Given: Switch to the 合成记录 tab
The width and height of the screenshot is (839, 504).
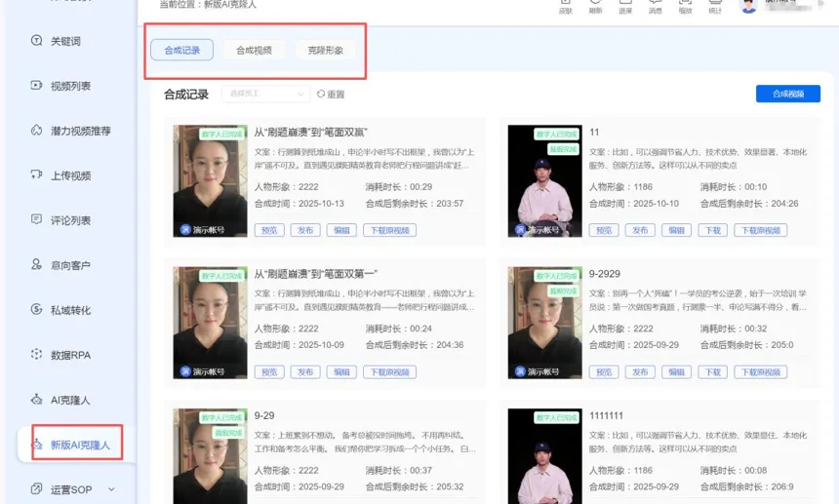Looking at the screenshot, I should point(181,50).
